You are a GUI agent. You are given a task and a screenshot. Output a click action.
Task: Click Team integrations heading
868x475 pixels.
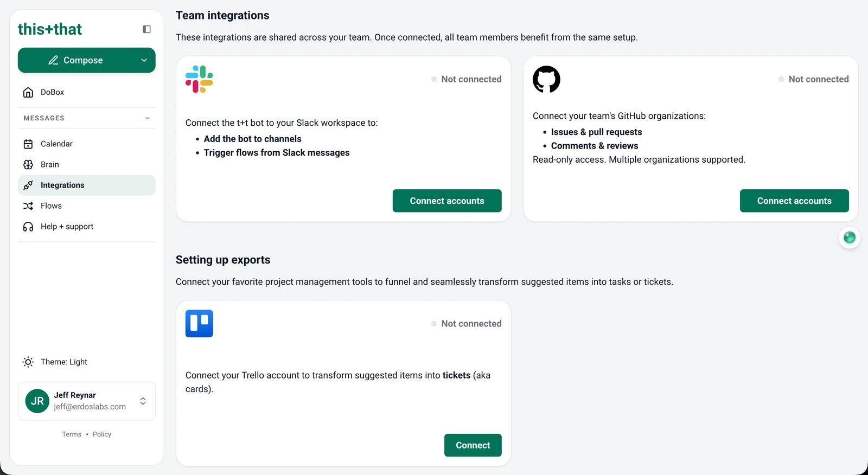point(222,15)
